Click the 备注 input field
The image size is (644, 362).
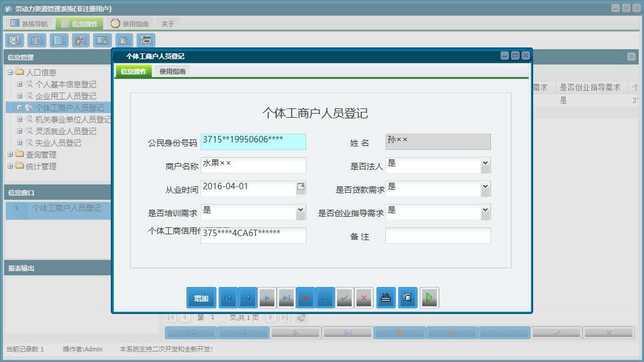438,235
